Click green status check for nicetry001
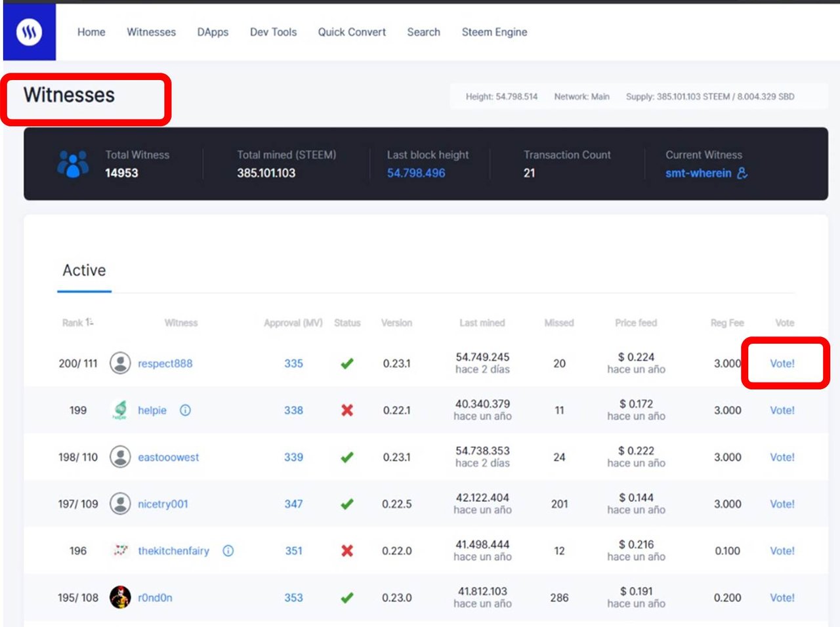 [347, 504]
